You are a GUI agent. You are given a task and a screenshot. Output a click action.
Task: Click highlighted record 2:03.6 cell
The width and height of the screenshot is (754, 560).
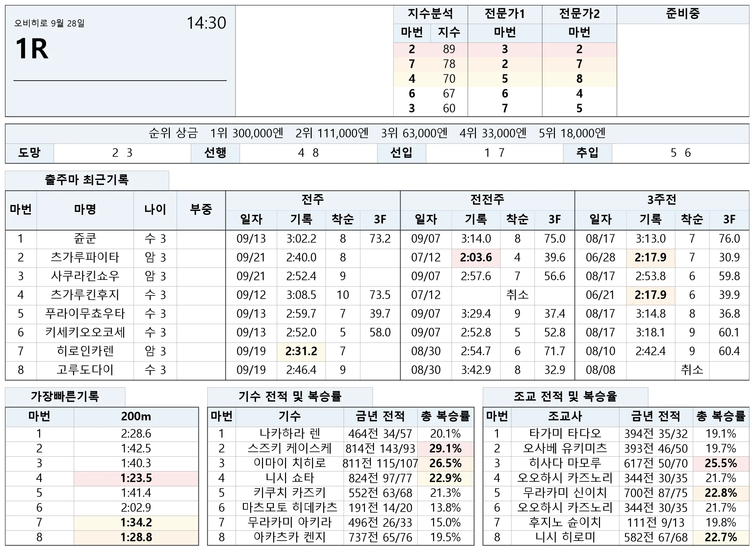(x=476, y=257)
